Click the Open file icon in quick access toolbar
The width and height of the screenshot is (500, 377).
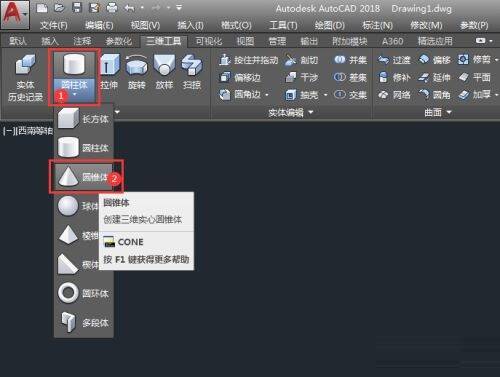[59, 8]
